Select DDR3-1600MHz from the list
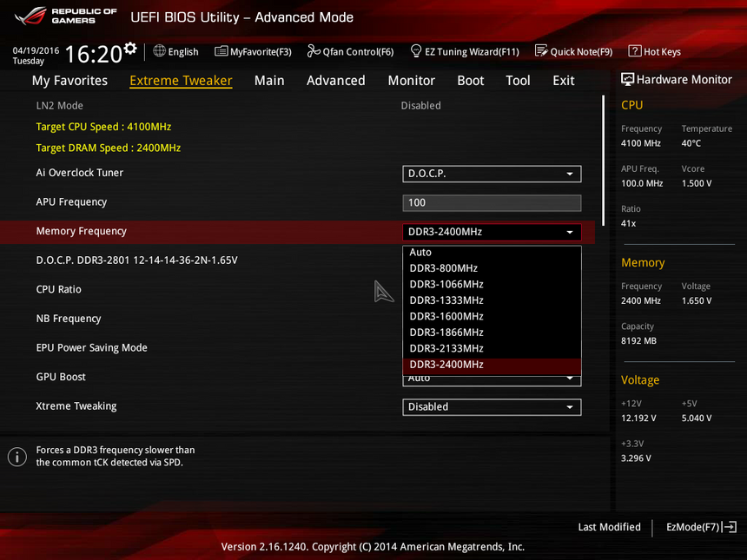Screen dimensions: 747x560 446,316
